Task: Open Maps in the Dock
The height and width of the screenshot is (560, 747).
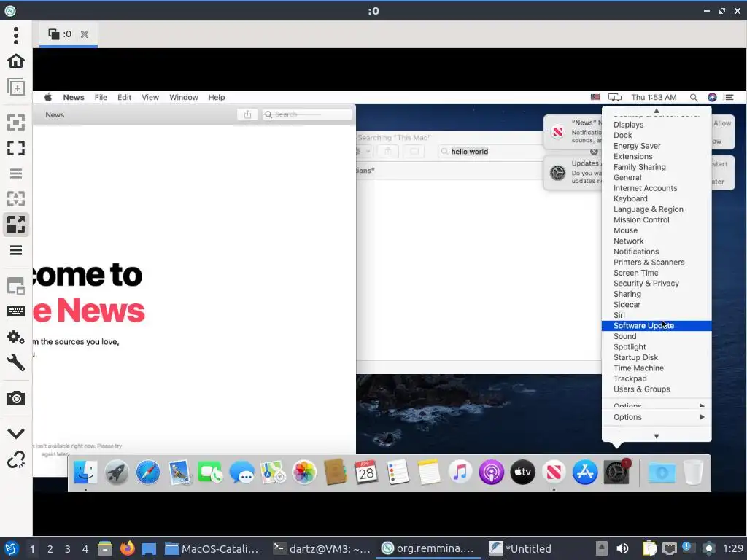Action: 273,472
